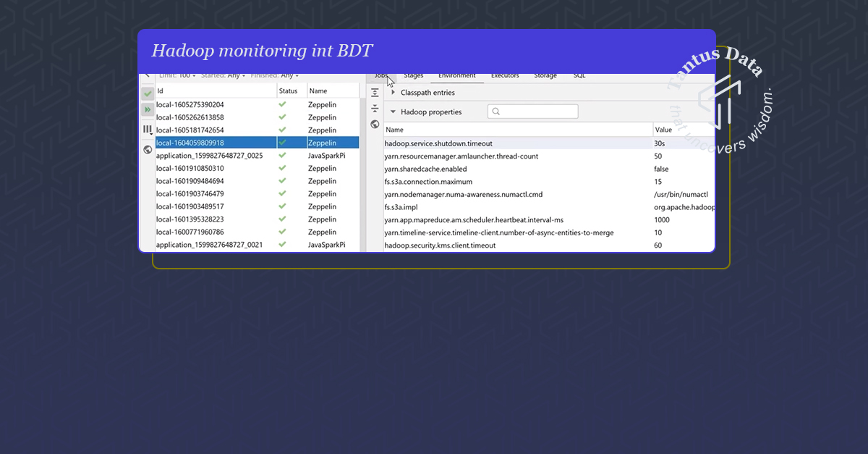Screen dimensions: 868x454
Task: Switch to the Executors tab
Action: tap(505, 75)
